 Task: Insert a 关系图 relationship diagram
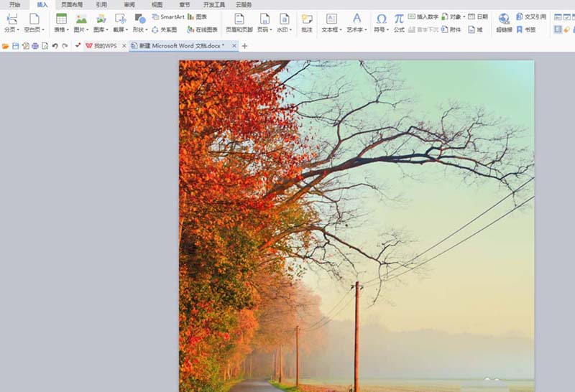point(164,29)
